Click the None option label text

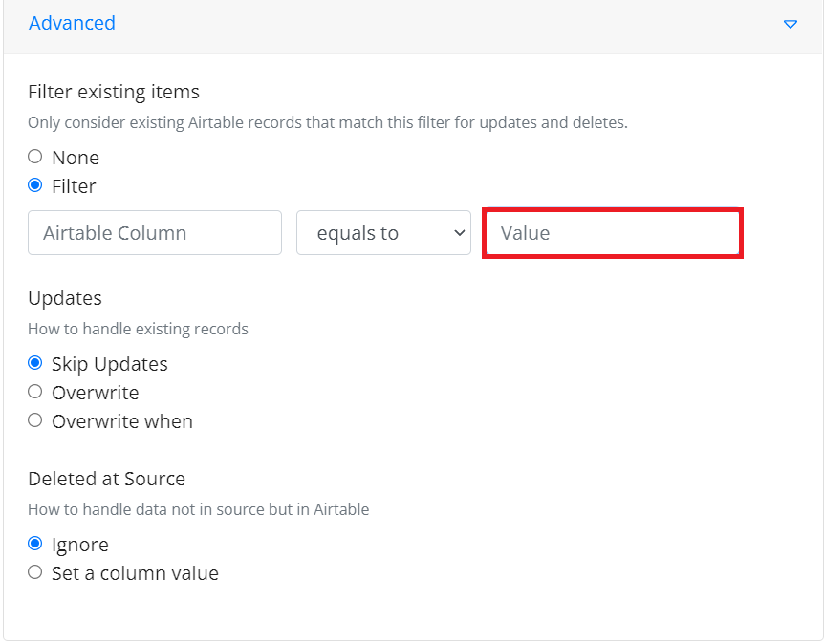click(76, 158)
